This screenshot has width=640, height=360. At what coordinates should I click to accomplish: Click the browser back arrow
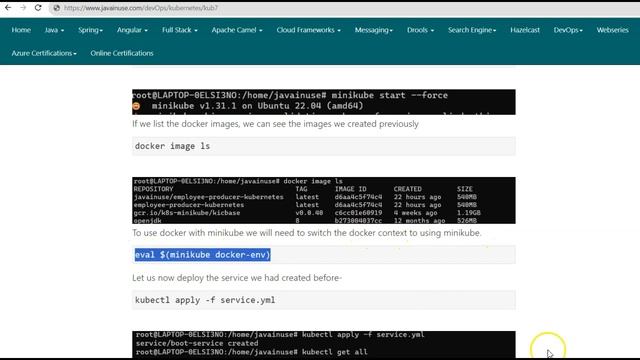pyautogui.click(x=8, y=8)
